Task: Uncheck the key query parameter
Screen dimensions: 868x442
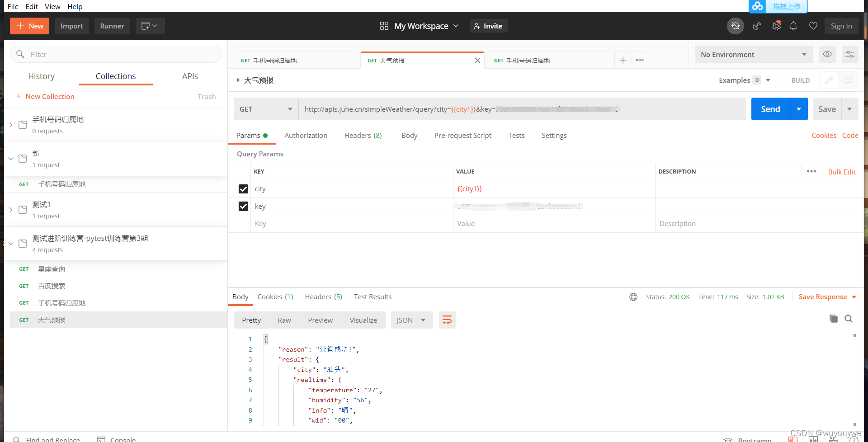Action: (x=243, y=206)
